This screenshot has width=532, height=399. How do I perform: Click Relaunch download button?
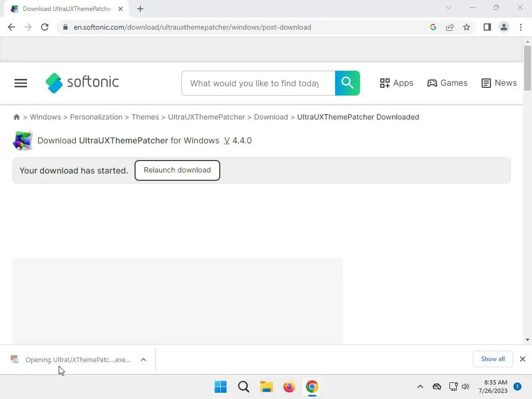tap(177, 170)
